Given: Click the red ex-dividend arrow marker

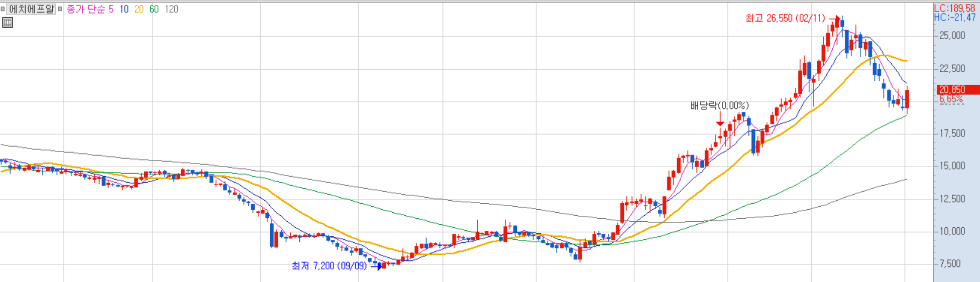Looking at the screenshot, I should click(720, 120).
